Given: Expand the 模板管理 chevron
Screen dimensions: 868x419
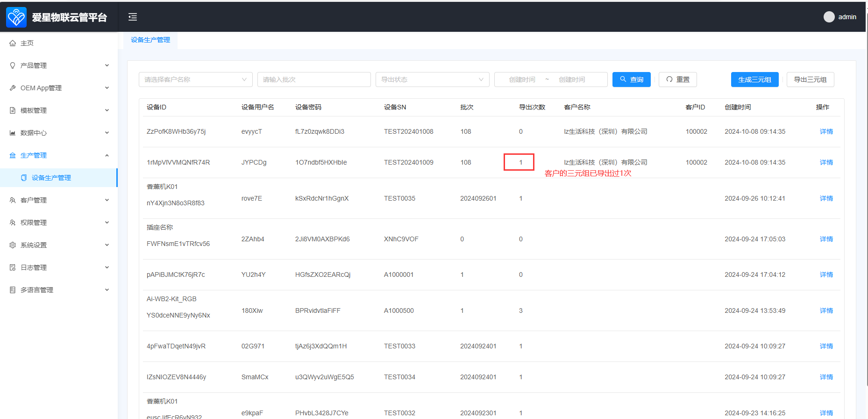Looking at the screenshot, I should point(107,110).
